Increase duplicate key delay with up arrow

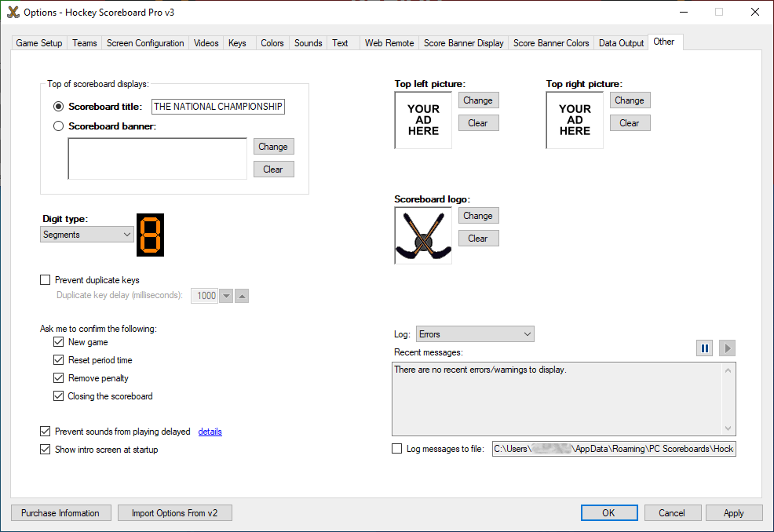point(243,296)
